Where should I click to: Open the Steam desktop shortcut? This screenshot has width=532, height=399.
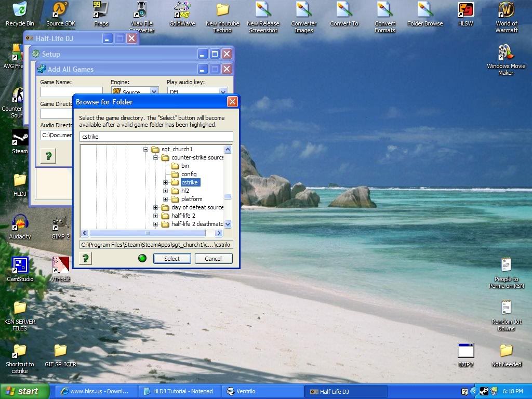(20, 139)
